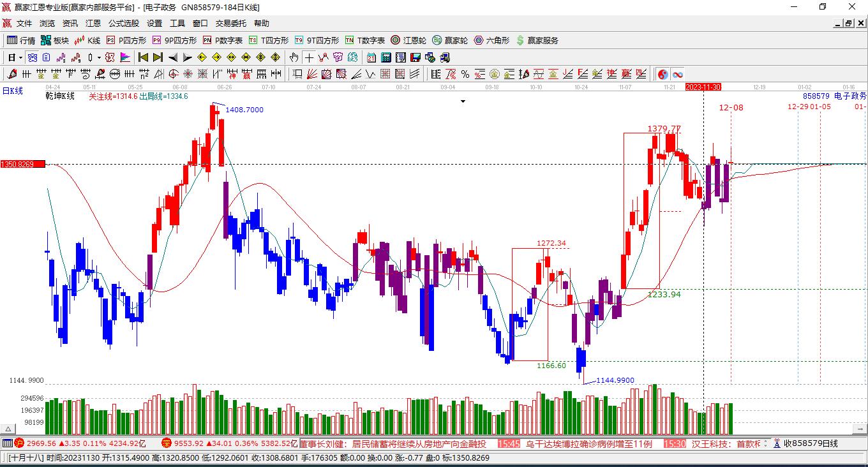This screenshot has width=868, height=467.
Task: Click the percent sign tool
Action: pyautogui.click(x=465, y=74)
